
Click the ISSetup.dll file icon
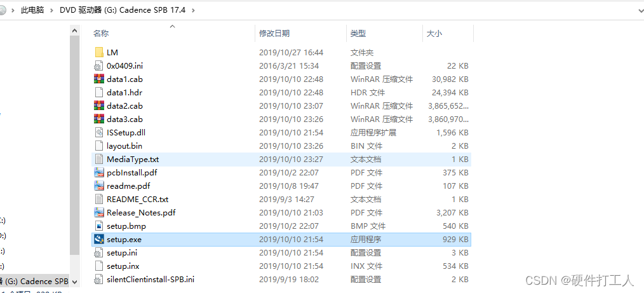98,133
